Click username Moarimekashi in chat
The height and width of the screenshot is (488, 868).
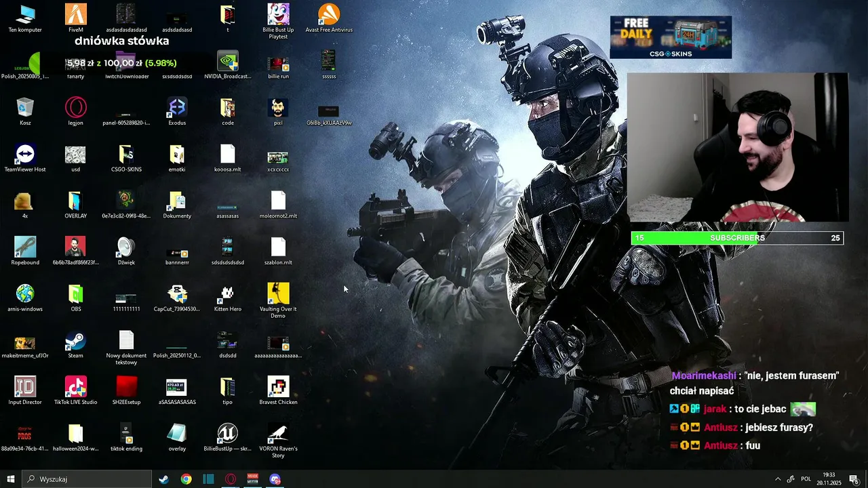704,375
